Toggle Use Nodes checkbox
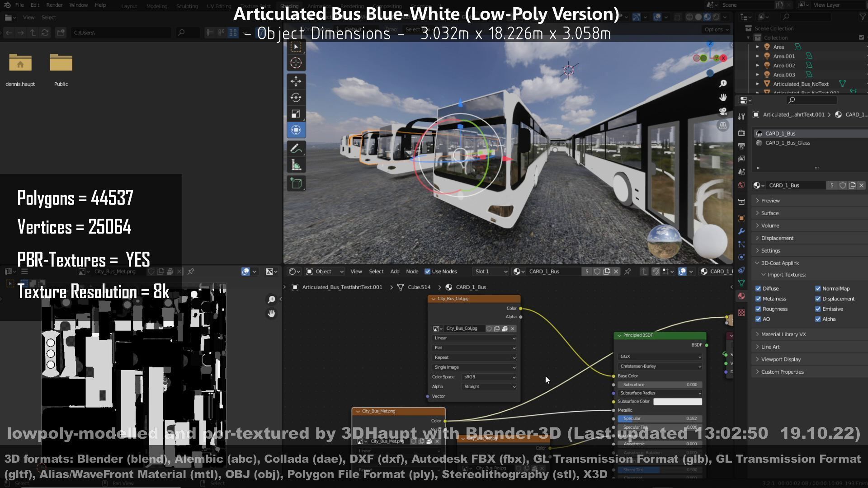Screen dimensions: 868x488 (427, 272)
